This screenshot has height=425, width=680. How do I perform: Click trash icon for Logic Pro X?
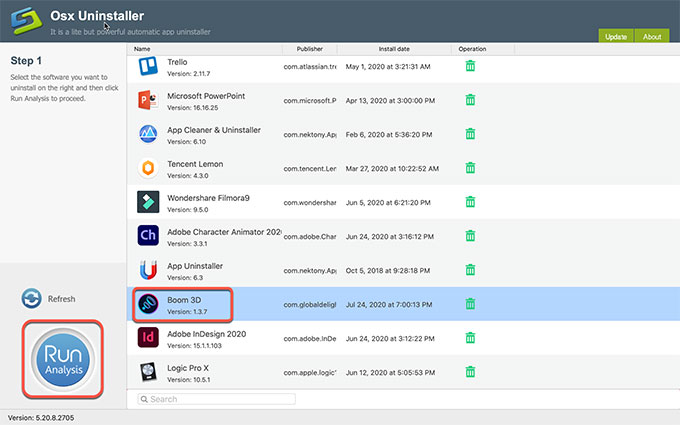click(x=470, y=372)
